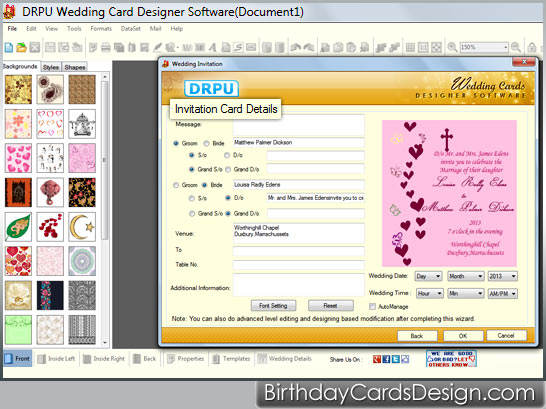Open the wedding time Min dropdown
This screenshot has height=409, width=546.
[466, 293]
